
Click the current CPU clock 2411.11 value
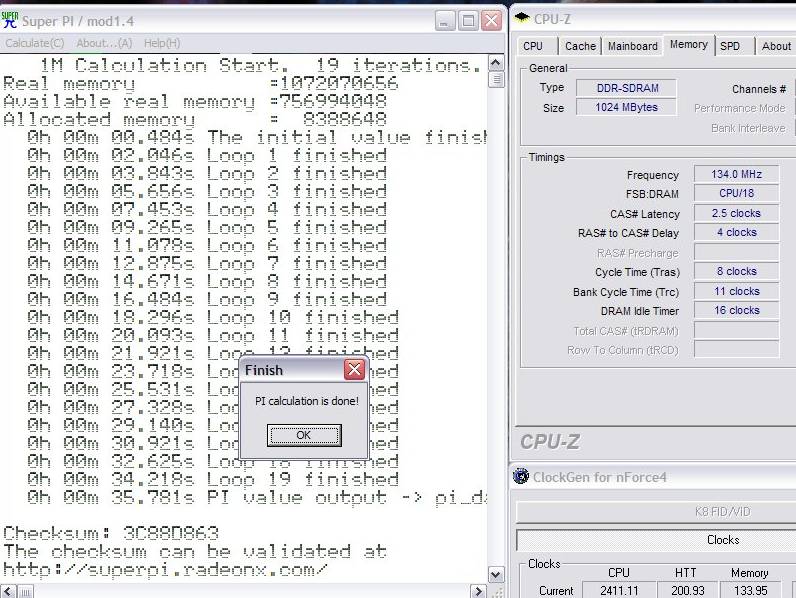[619, 590]
